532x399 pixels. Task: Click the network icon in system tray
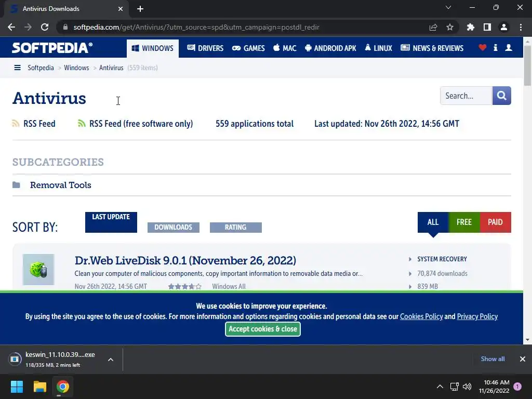pos(454,387)
